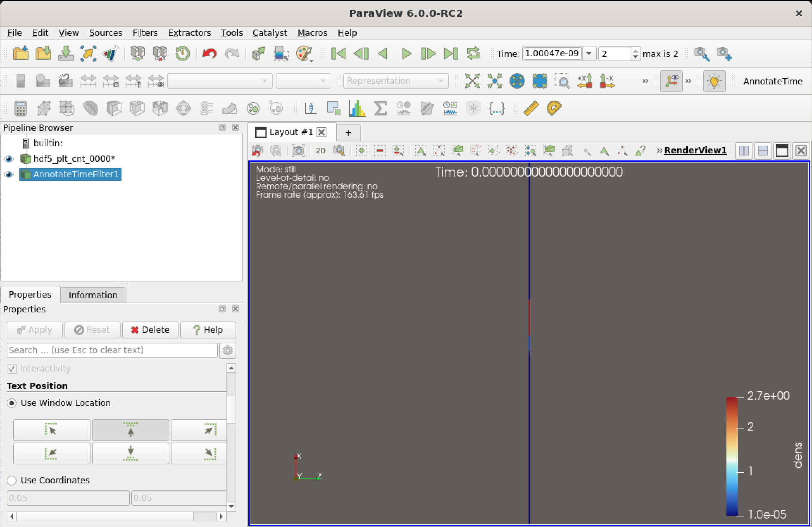812x527 pixels.
Task: Jump to the first frame
Action: [339, 53]
